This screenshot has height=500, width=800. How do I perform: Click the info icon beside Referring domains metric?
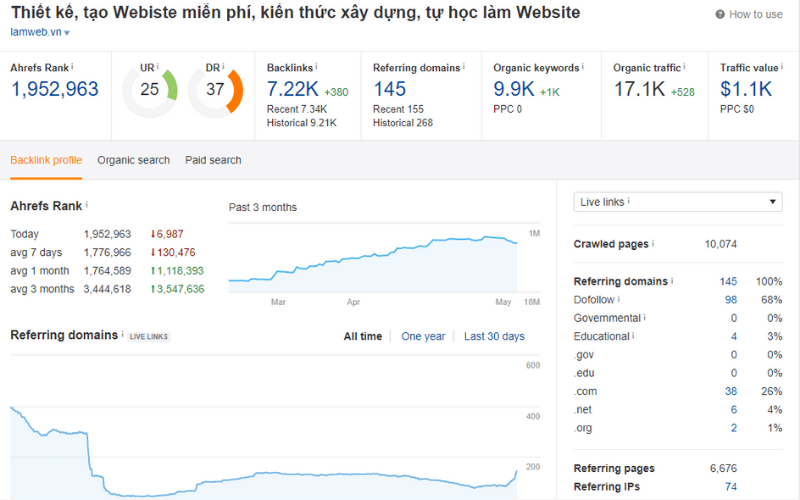click(464, 66)
